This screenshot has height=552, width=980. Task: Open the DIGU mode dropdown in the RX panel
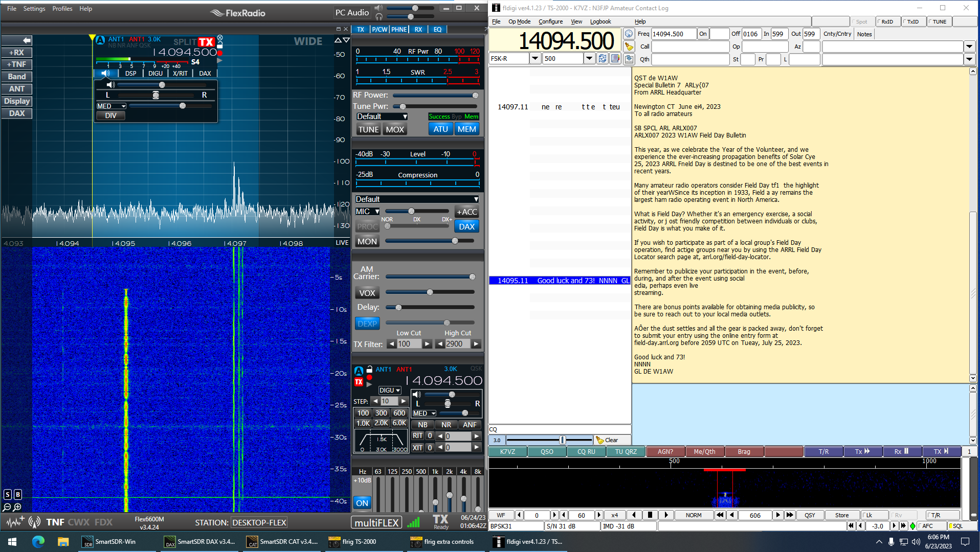coord(389,390)
